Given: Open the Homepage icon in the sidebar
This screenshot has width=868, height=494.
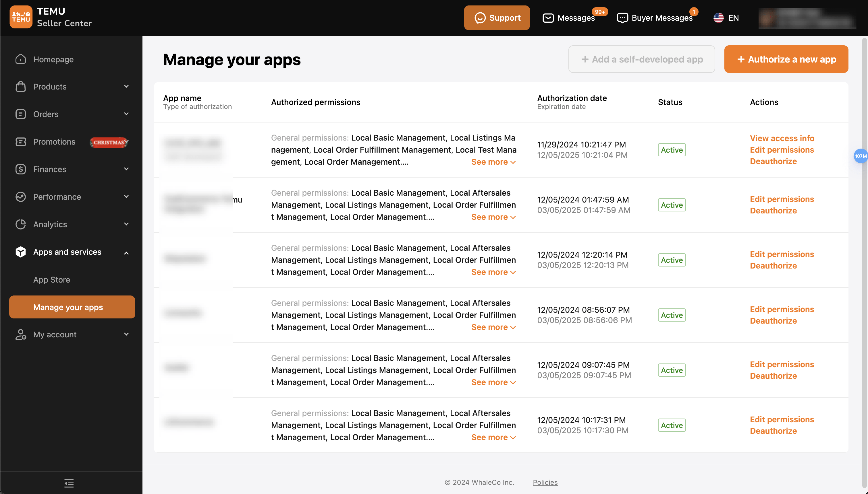Looking at the screenshot, I should [20, 59].
